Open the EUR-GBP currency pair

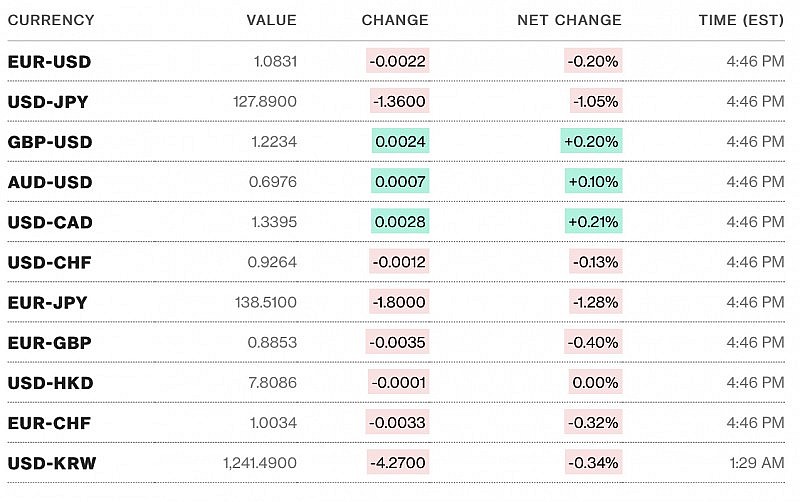[x=49, y=342]
